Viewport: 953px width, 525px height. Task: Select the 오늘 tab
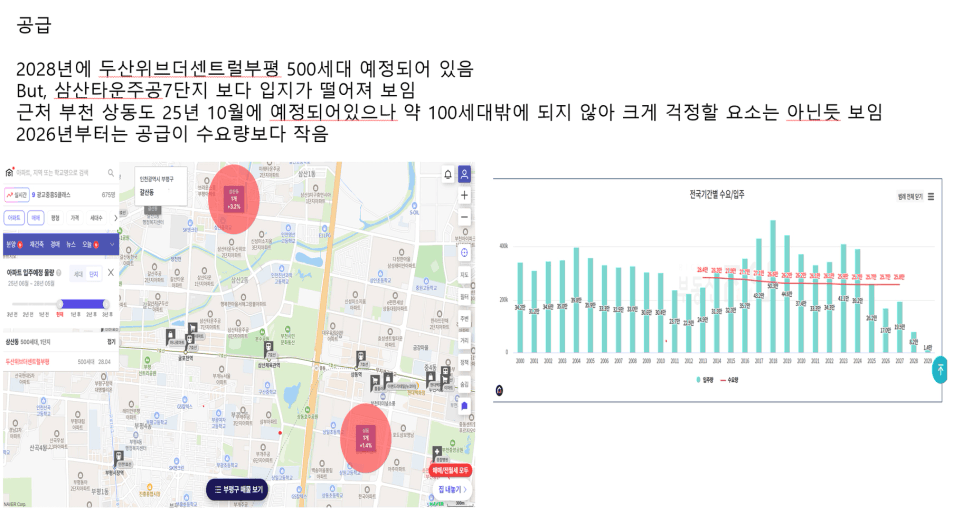pos(90,244)
